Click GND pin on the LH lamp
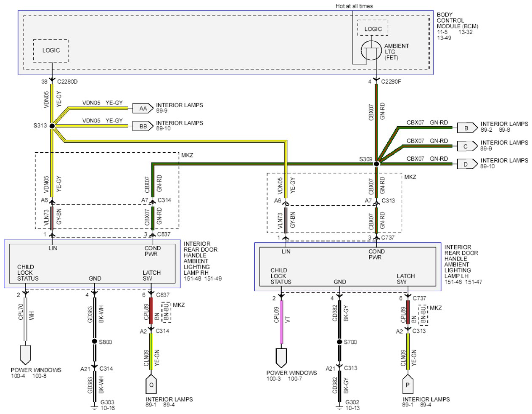Viewport: 532px width, 414px height. tap(340, 282)
